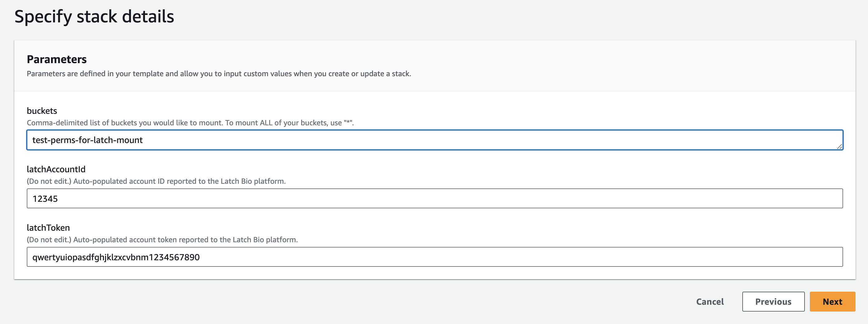Screen dimensions: 868x324
Task: Cancel the stack creation
Action: pos(710,301)
